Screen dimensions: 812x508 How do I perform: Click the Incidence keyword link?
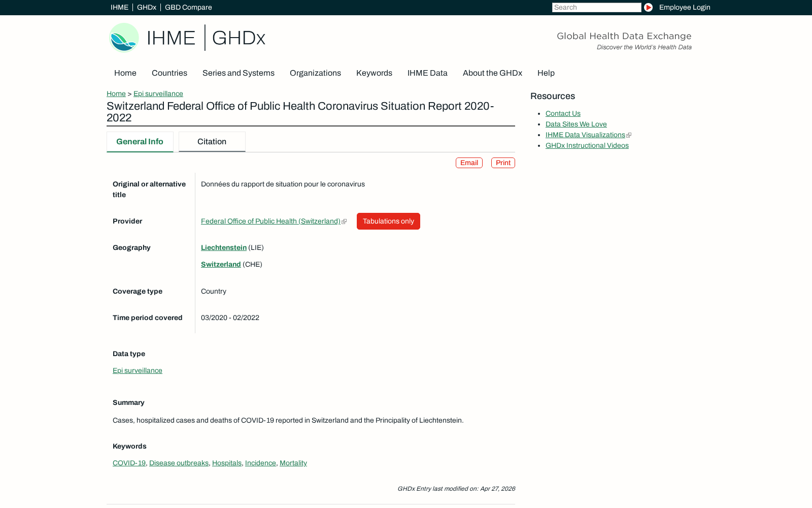click(260, 463)
